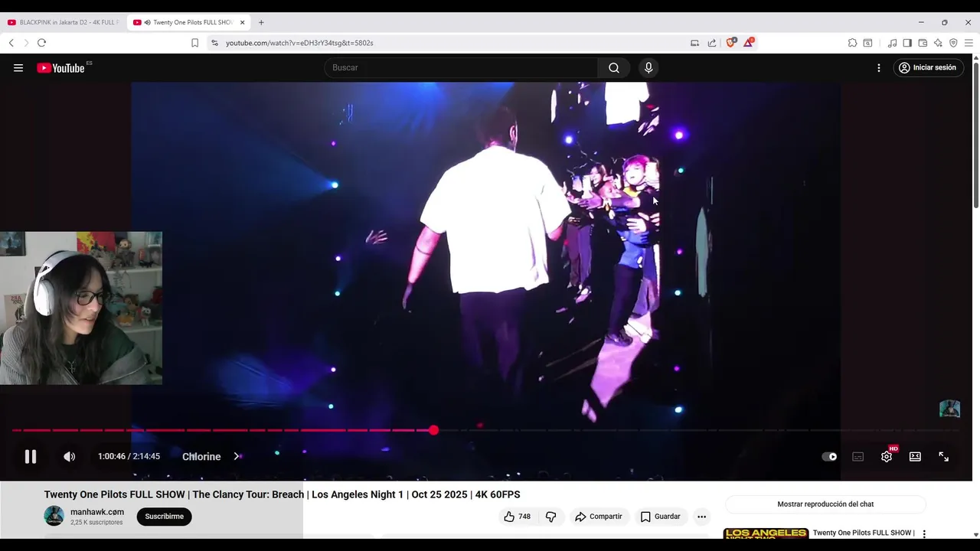This screenshot has height=551, width=980.
Task: Open the YouTube guide hamburger menu
Action: (18, 67)
